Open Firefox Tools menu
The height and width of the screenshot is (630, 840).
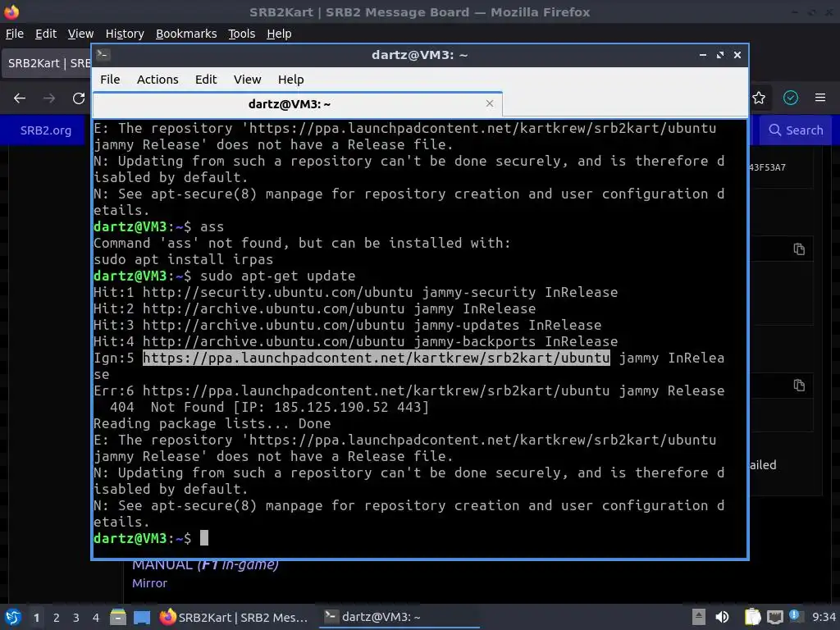pos(242,34)
